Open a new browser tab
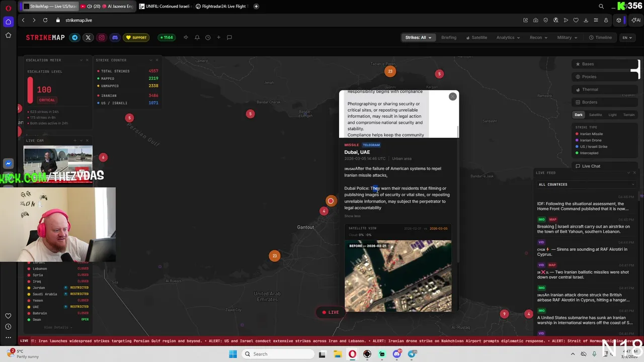This screenshot has height=362, width=644. coord(256,6)
